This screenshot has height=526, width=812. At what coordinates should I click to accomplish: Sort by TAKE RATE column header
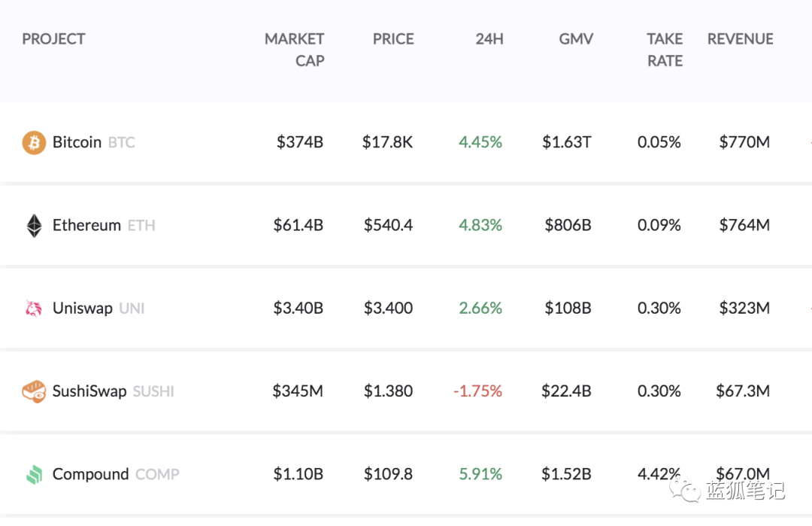click(665, 50)
